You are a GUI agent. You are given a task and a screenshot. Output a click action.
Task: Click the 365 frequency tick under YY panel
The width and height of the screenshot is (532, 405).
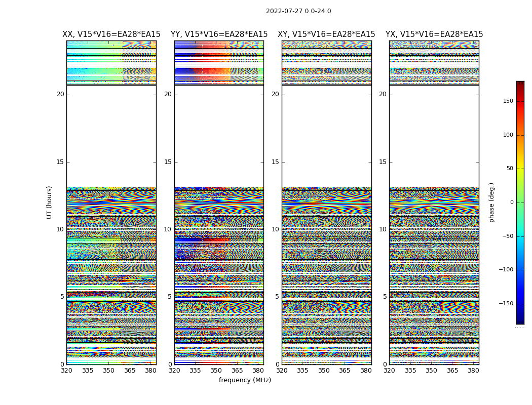(237, 371)
